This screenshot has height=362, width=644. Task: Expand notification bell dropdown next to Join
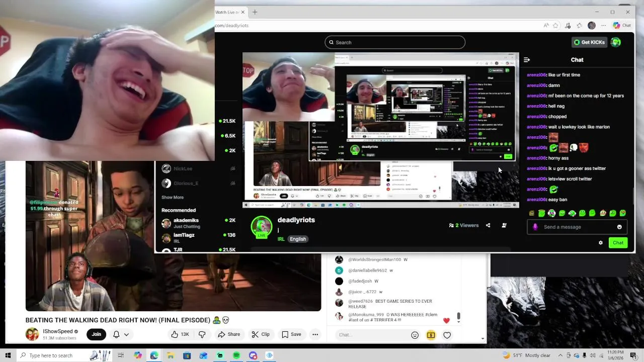click(x=126, y=334)
